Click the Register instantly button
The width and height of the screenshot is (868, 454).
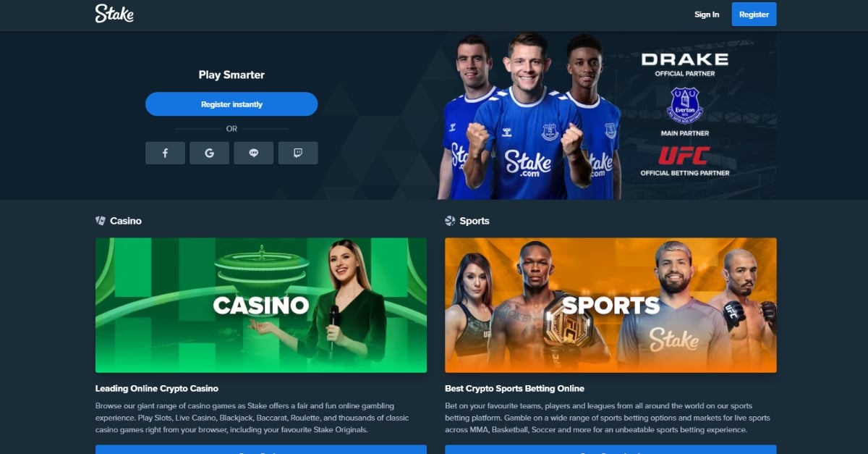click(x=231, y=104)
